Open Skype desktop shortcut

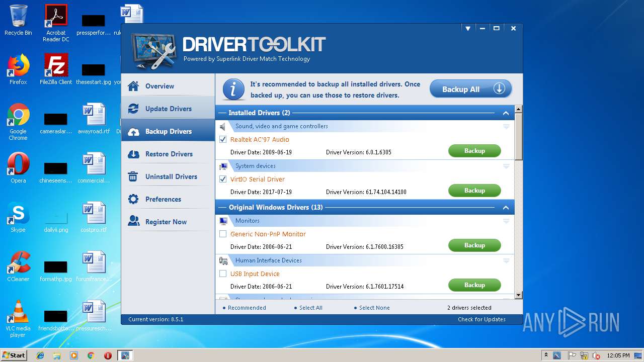[18, 217]
